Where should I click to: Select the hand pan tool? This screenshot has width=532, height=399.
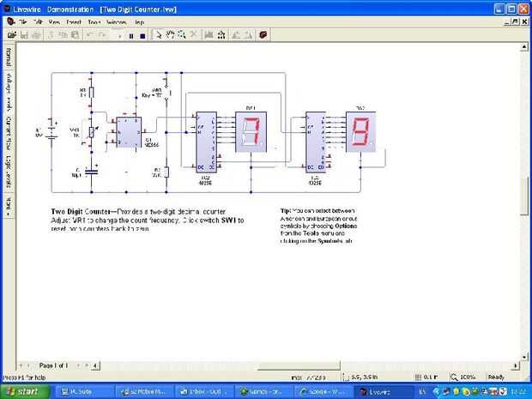click(170, 35)
